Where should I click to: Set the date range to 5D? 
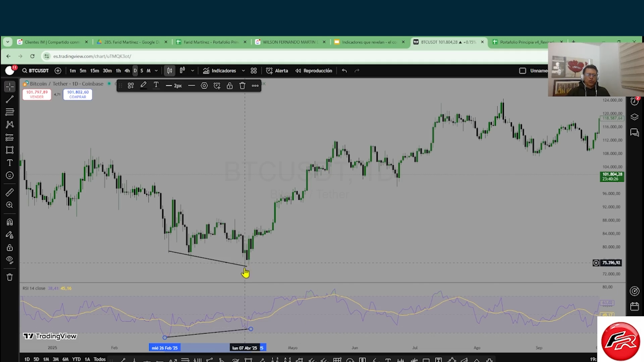36,359
